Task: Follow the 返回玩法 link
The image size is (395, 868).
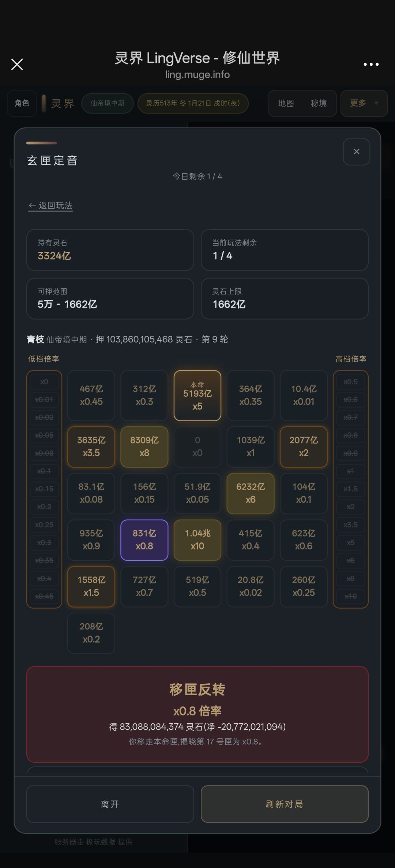Action: [50, 206]
